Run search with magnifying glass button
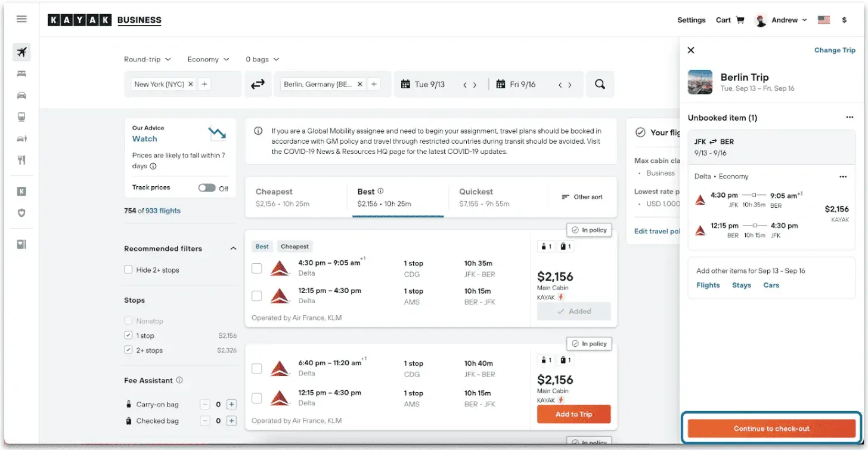Screen dimensions: 868x450 tap(600, 84)
